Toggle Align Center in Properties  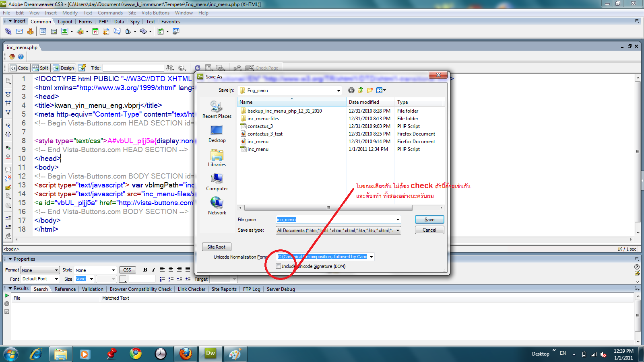171,270
